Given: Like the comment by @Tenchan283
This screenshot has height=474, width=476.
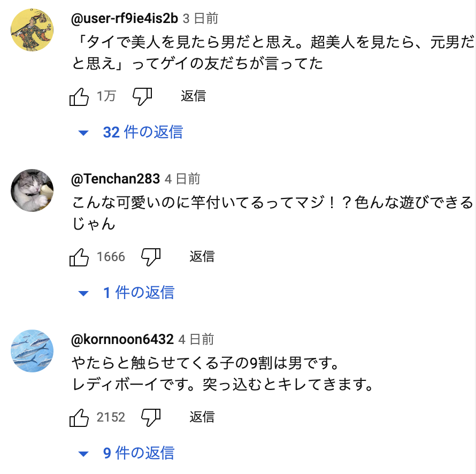Looking at the screenshot, I should click(79, 257).
